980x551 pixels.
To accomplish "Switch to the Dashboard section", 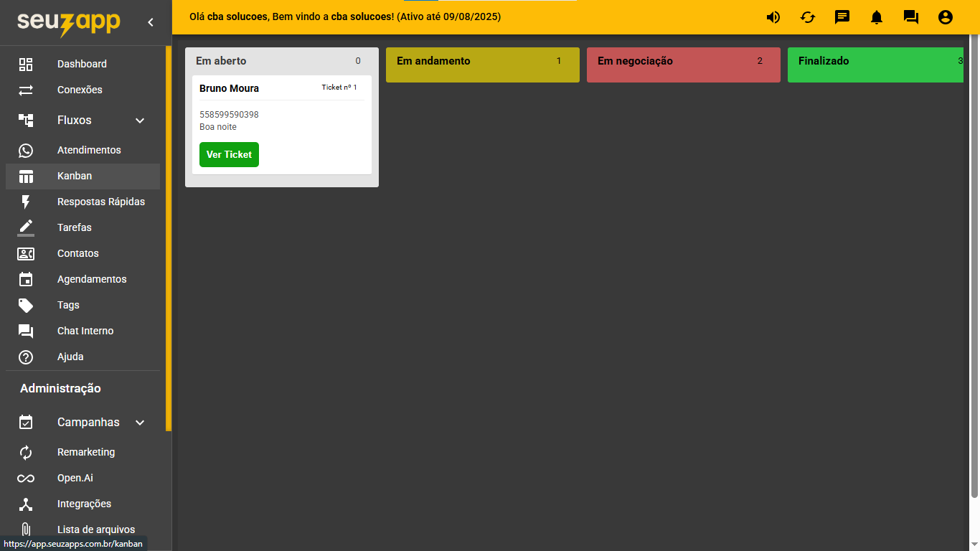I will 82,64.
